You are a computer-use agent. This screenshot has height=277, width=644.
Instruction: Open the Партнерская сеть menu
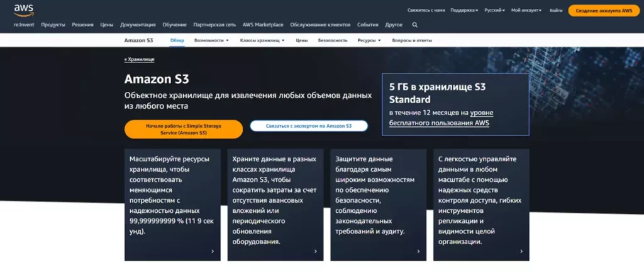click(214, 25)
